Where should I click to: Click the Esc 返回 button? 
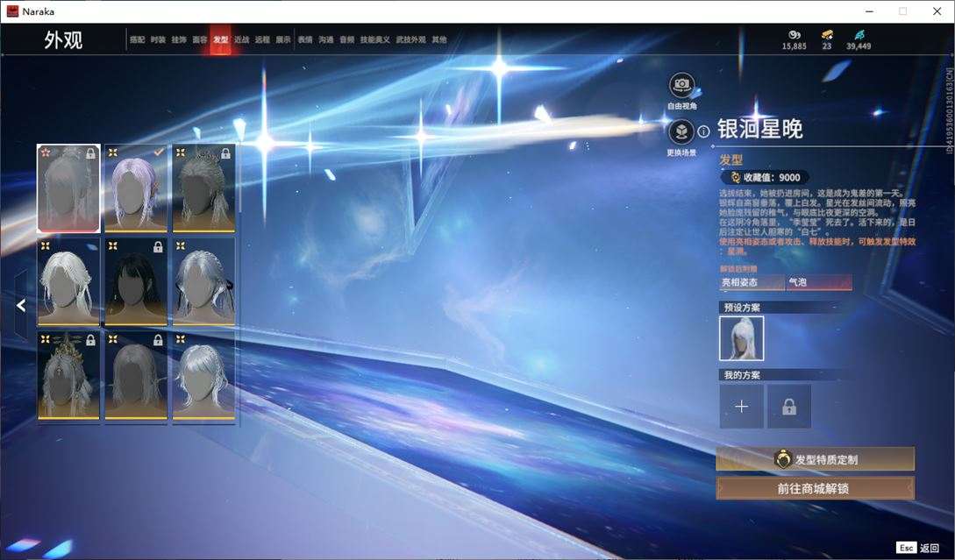coord(918,548)
